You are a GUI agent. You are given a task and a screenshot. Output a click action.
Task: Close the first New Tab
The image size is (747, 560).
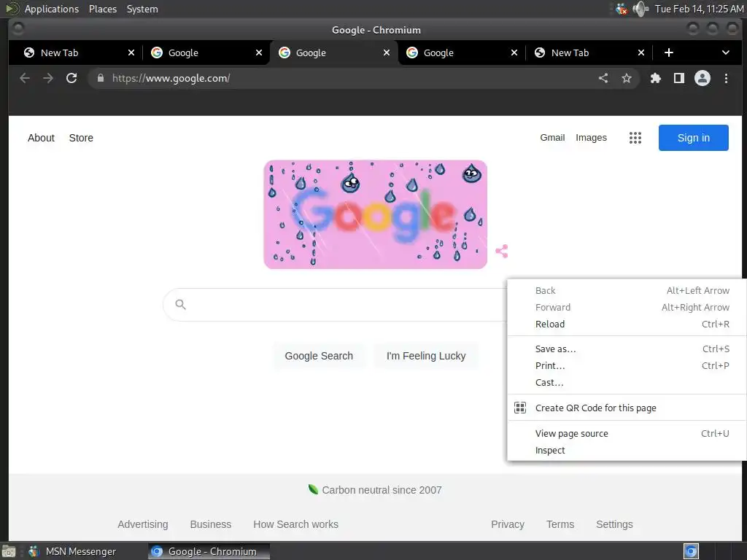click(x=131, y=52)
